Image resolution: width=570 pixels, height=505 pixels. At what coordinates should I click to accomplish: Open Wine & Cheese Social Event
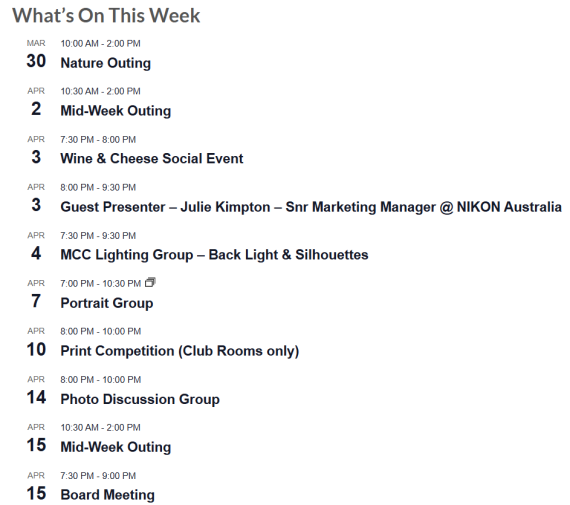pyautogui.click(x=152, y=159)
